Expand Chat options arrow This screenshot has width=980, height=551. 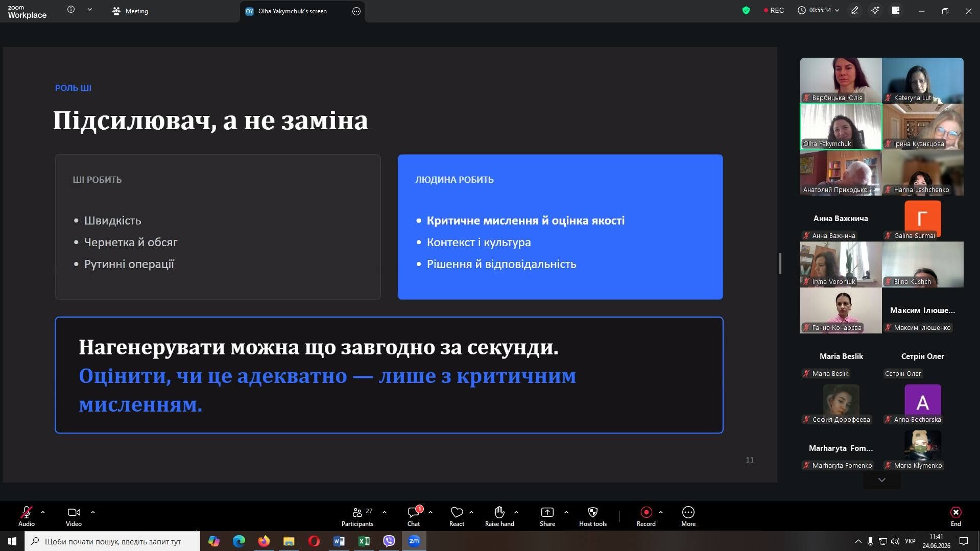pos(431,512)
